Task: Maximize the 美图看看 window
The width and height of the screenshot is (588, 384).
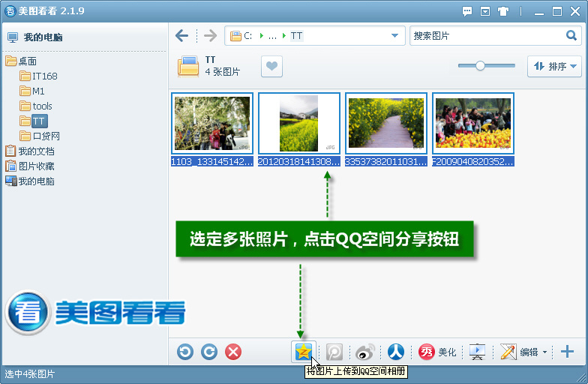Action: (x=557, y=12)
